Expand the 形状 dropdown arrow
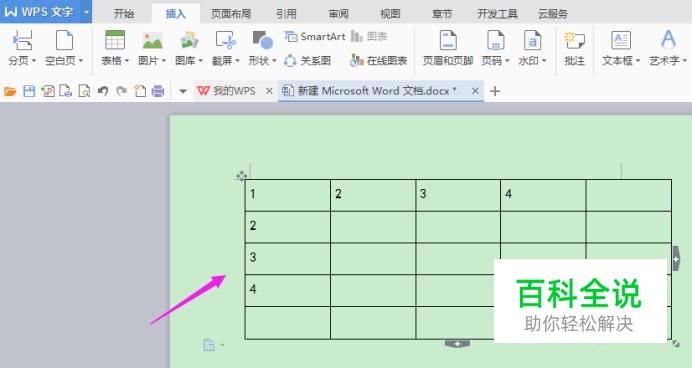This screenshot has height=368, width=692. pyautogui.click(x=274, y=60)
